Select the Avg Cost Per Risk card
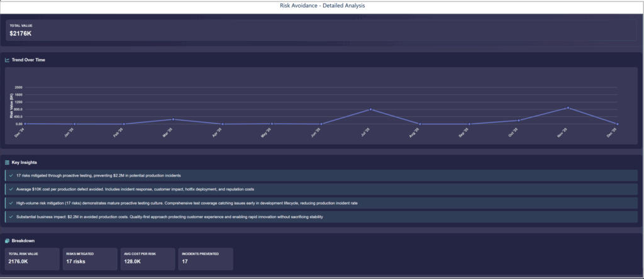 (x=147, y=258)
